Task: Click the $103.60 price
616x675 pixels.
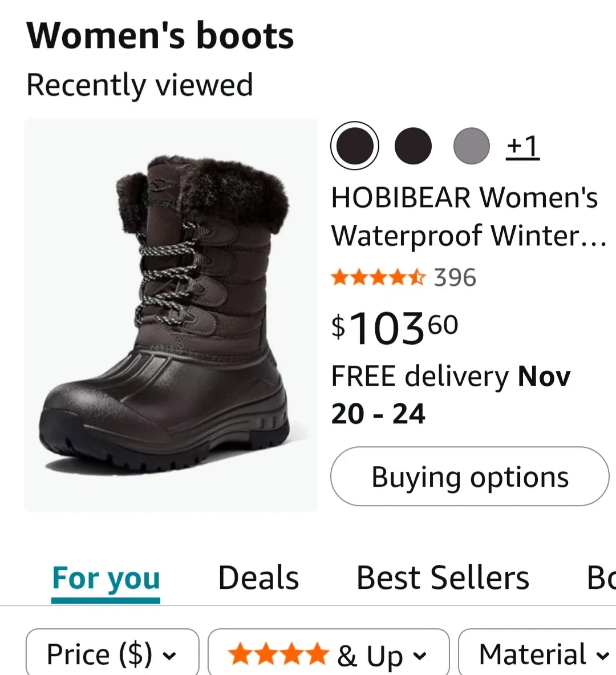Action: pos(394,329)
